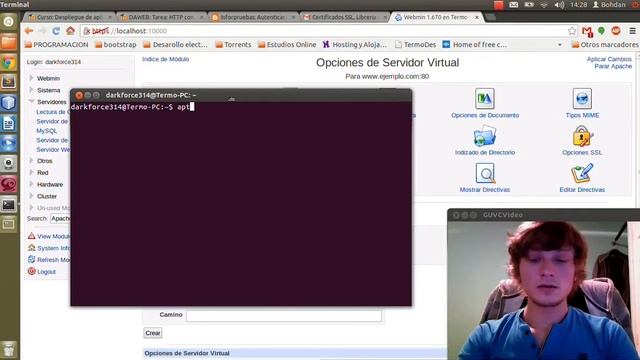Open Mostrar Directivas magnifier icon
This screenshot has height=360, width=640.
pyautogui.click(x=485, y=173)
